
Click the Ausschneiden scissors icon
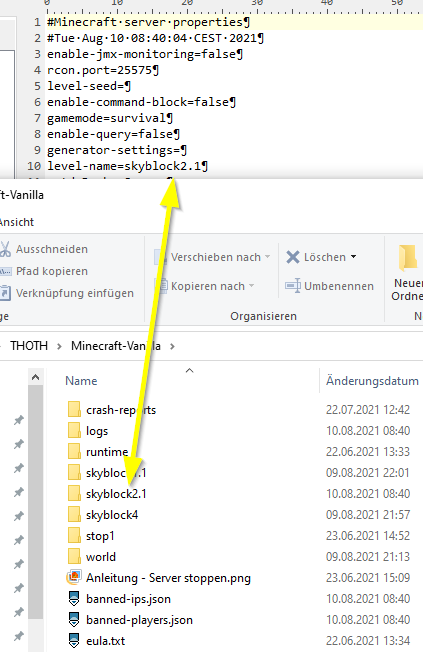(5, 249)
